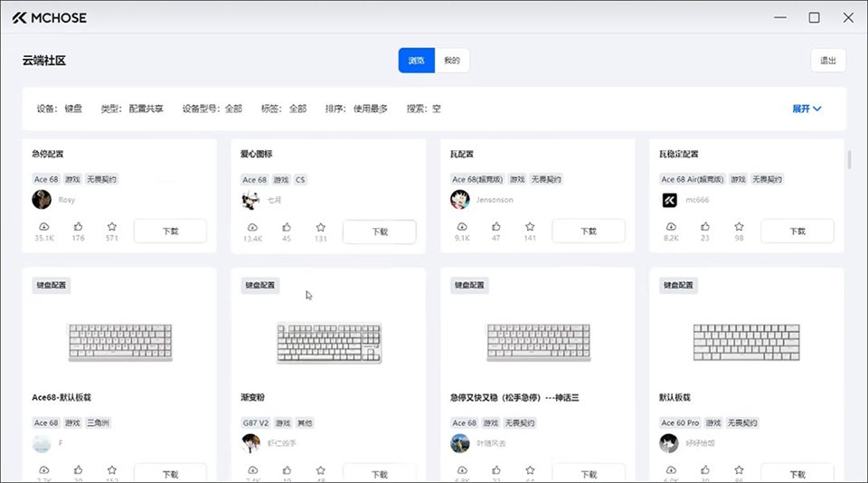The width and height of the screenshot is (868, 483).
Task: Expand the filter bar with 展开
Action: [807, 109]
